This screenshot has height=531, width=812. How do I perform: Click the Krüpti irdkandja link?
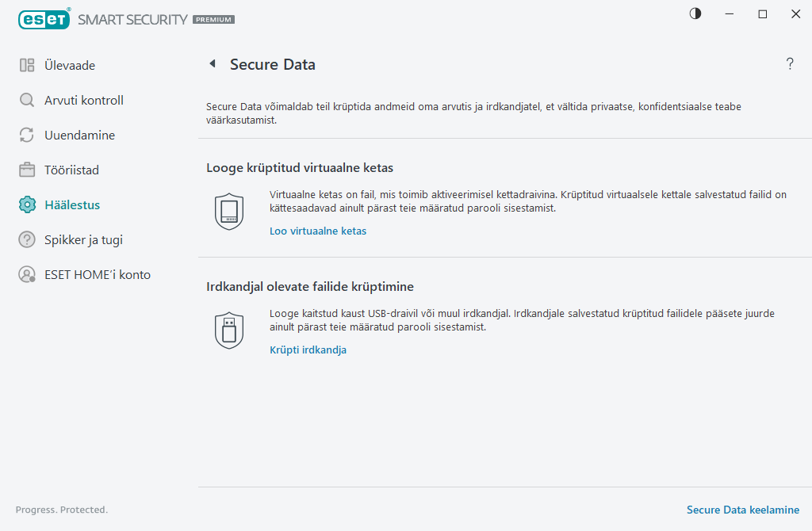pos(308,350)
